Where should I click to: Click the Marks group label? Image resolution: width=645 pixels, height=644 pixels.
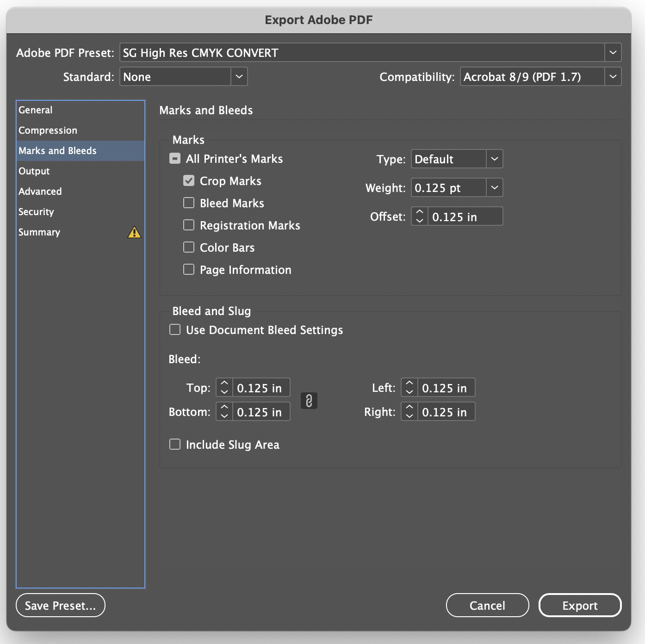click(188, 140)
